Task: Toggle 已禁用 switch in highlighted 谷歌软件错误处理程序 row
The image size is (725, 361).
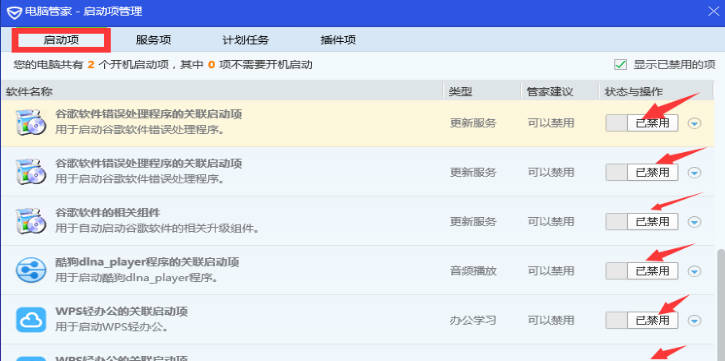Action: tap(642, 123)
